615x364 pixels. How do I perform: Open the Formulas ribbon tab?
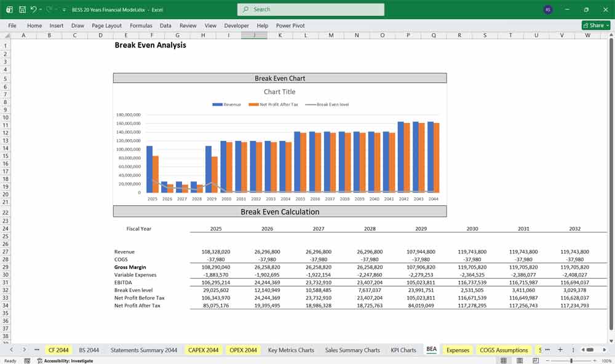(141, 26)
